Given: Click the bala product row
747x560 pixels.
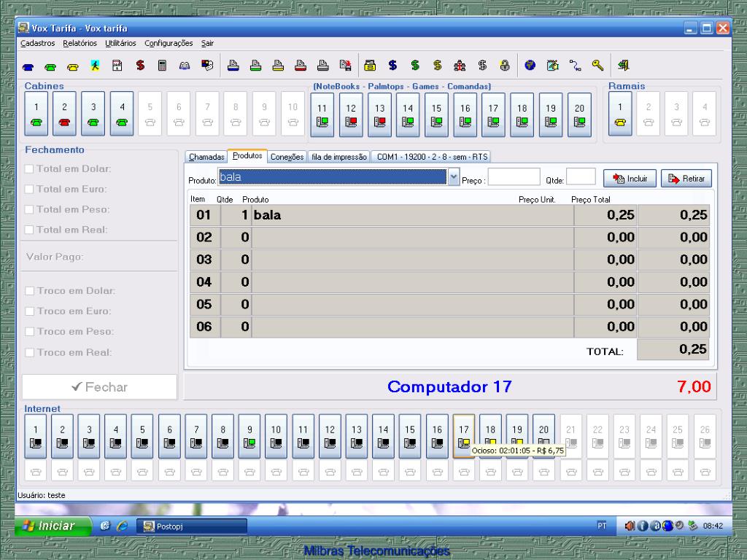Looking at the screenshot, I should click(x=449, y=215).
